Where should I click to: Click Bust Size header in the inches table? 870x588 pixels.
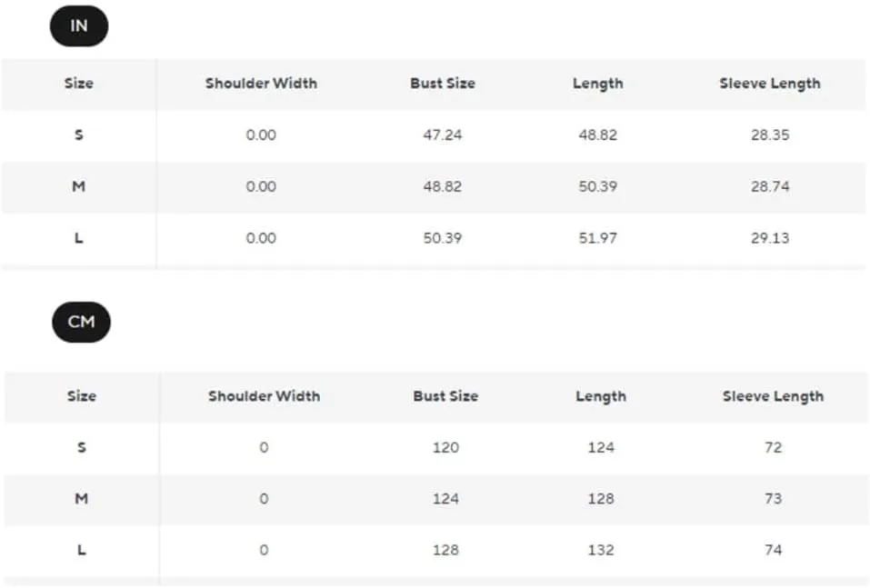coord(443,84)
